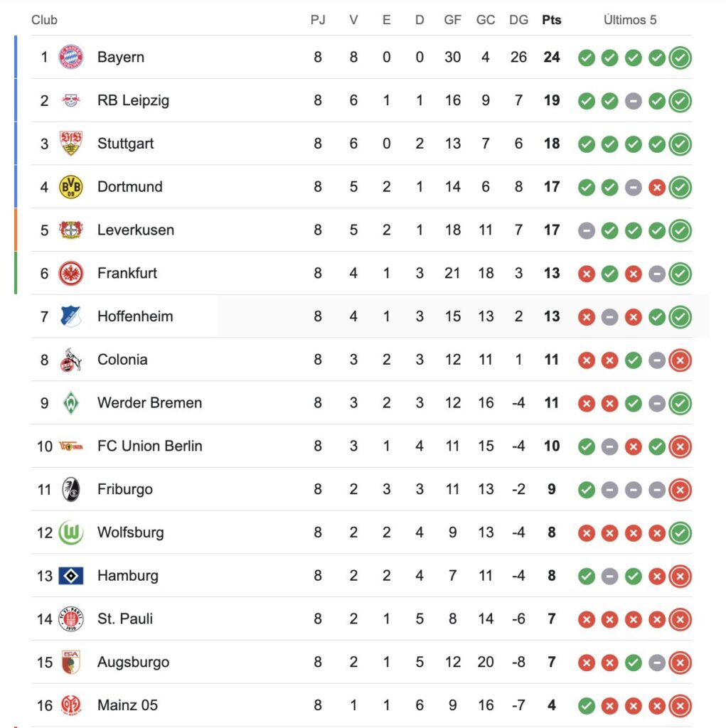726x728 pixels.
Task: Open FC Union Berlin team page
Action: 149,446
